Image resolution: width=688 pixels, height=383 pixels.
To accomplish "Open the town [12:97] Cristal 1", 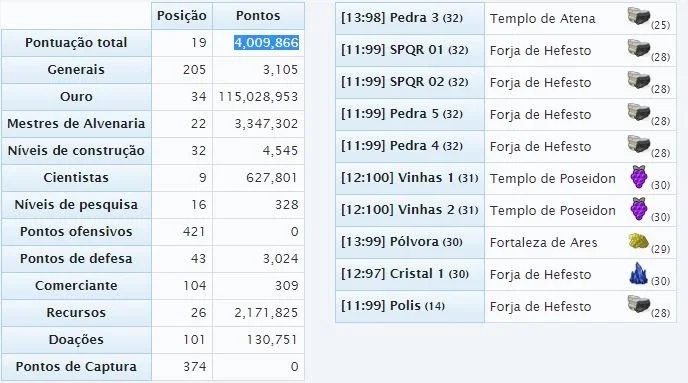I will tap(405, 274).
